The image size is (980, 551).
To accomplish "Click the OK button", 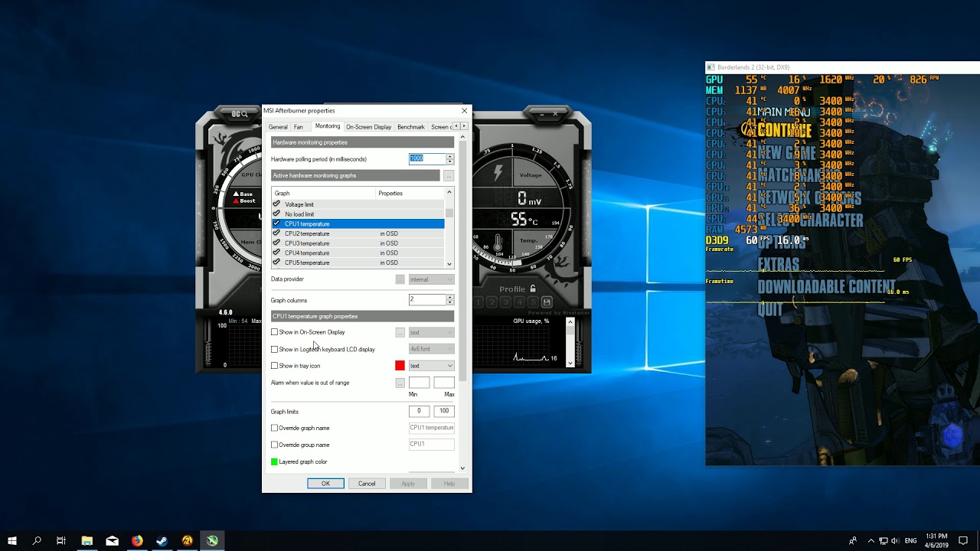I will 325,484.
